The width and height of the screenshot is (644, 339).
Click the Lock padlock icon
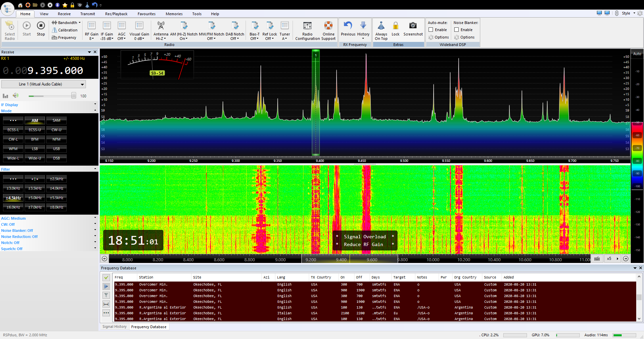tap(395, 26)
